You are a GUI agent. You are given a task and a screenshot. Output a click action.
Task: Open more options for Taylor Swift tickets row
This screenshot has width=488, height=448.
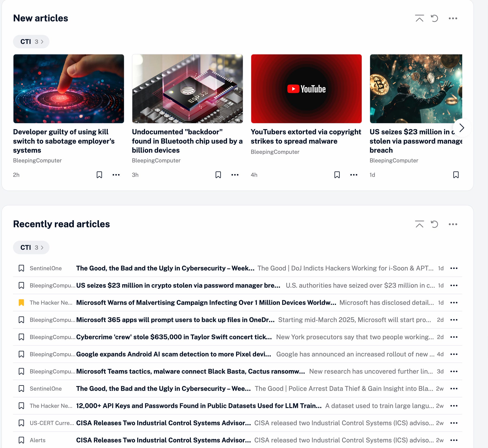coord(454,337)
